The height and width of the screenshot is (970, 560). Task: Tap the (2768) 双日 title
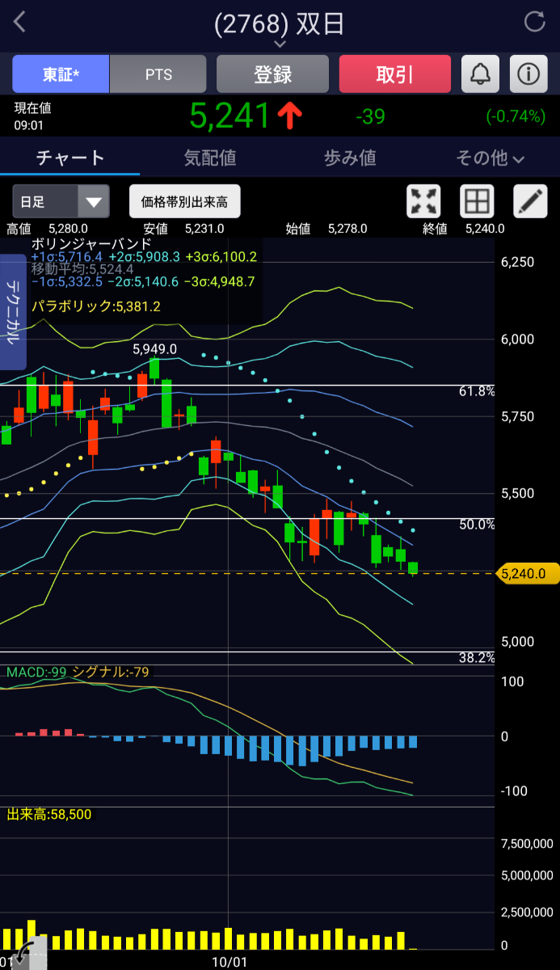point(280,23)
